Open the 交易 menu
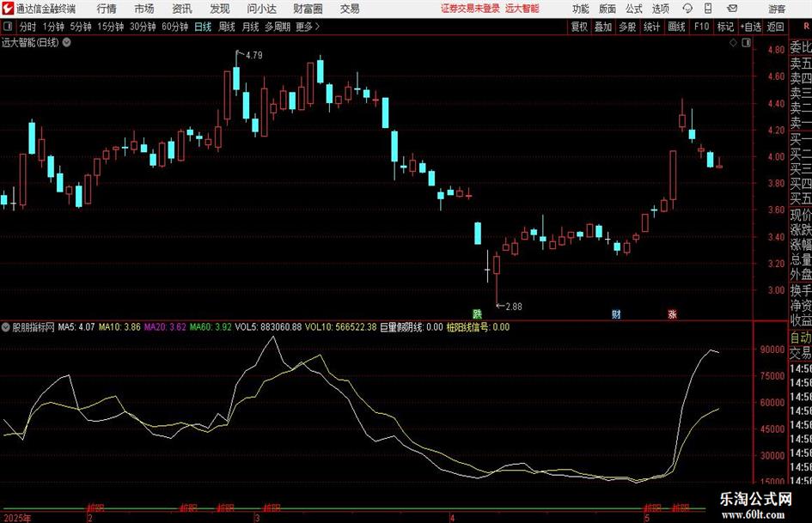The height and width of the screenshot is (523, 812). (x=350, y=9)
